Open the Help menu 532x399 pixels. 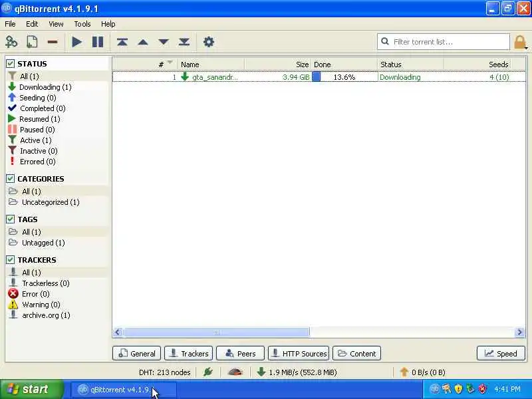pos(108,24)
